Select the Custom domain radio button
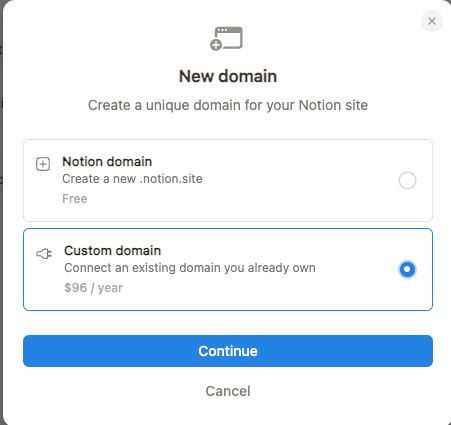This screenshot has height=425, width=451. point(407,269)
